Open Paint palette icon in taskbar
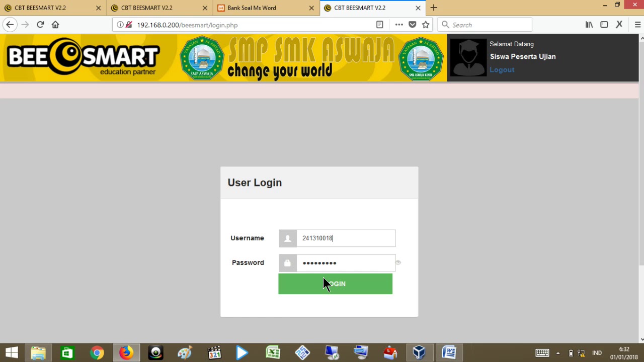 [185, 353]
